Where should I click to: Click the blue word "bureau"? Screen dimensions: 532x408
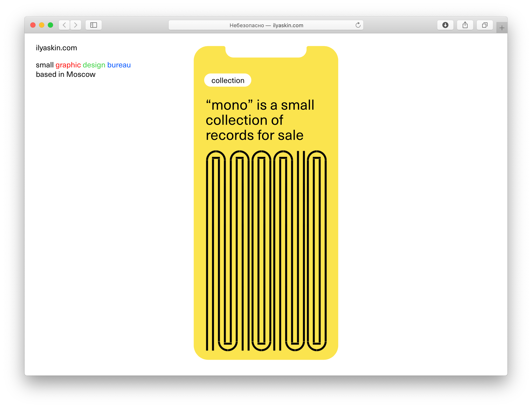119,65
